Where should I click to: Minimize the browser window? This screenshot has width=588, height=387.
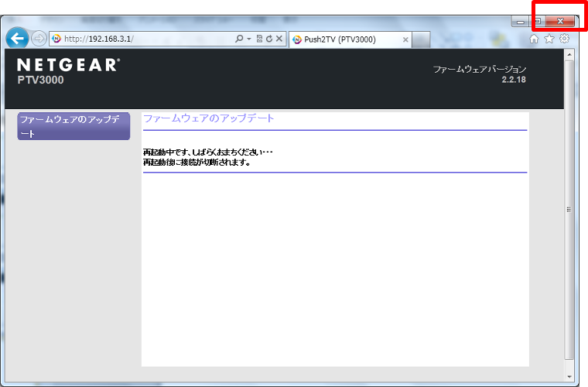(x=521, y=22)
